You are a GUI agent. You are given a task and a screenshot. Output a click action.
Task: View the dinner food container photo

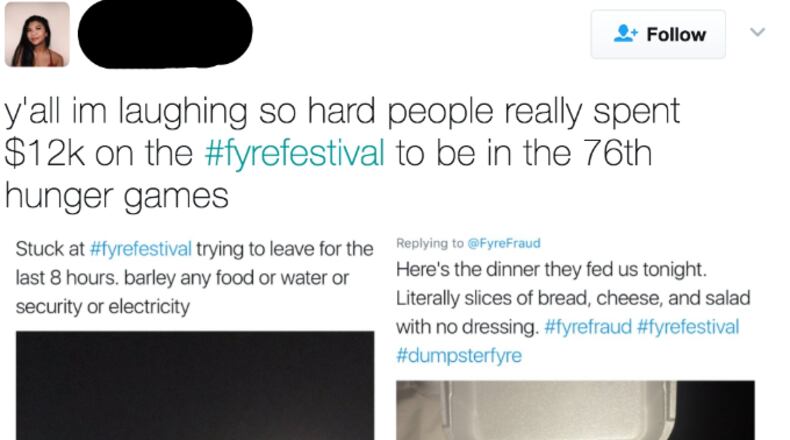(x=575, y=410)
